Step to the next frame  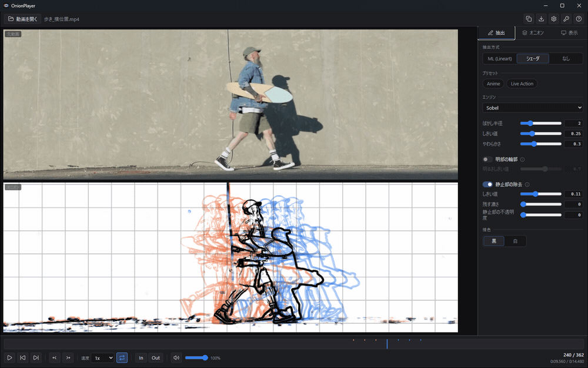click(36, 358)
